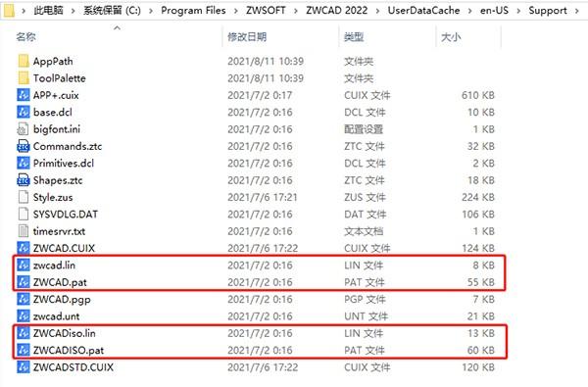Open the AppPath folder icon
588x387 pixels.
(24, 61)
